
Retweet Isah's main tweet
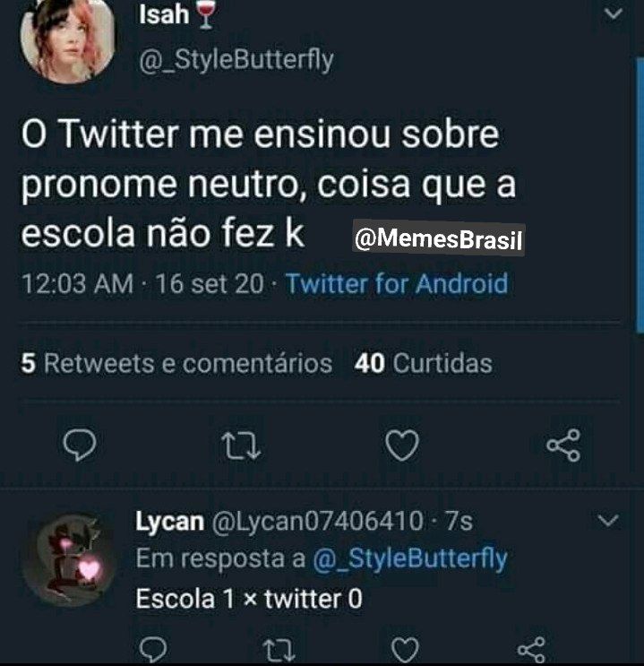pos(241,445)
